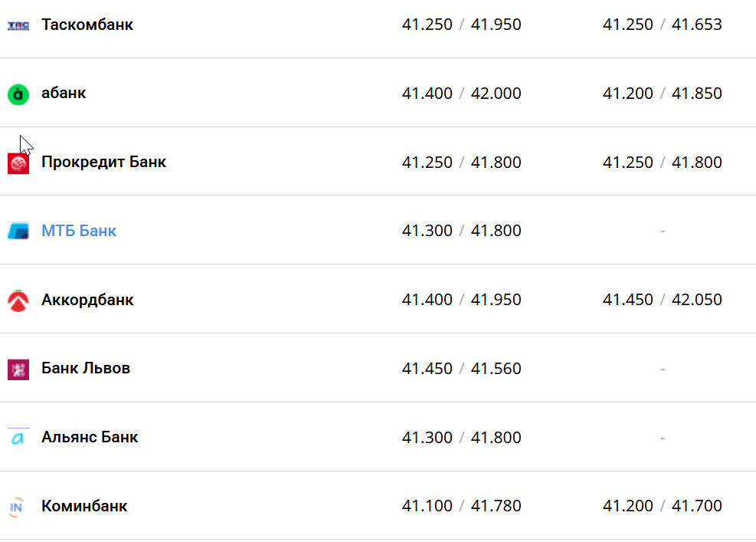Screen dimensions: 756x542
Task: Click Коминбанк rate 41.100 / 41.780
Action: pyautogui.click(x=461, y=506)
